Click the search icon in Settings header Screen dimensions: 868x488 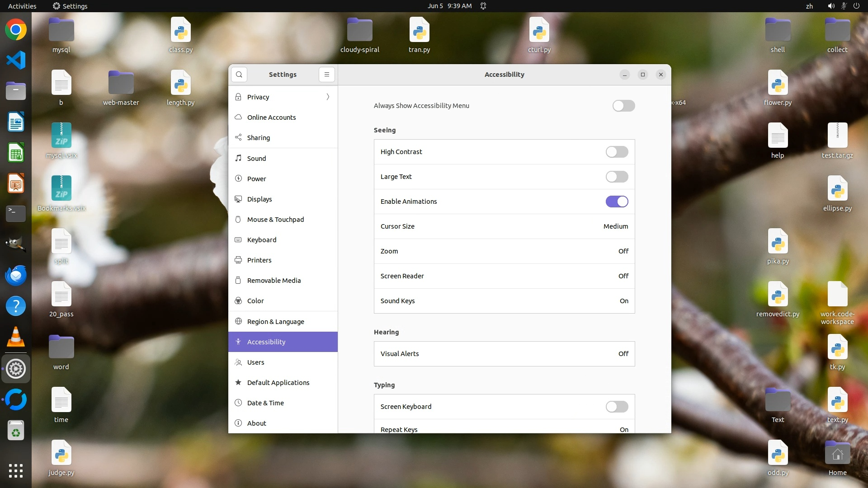239,75
